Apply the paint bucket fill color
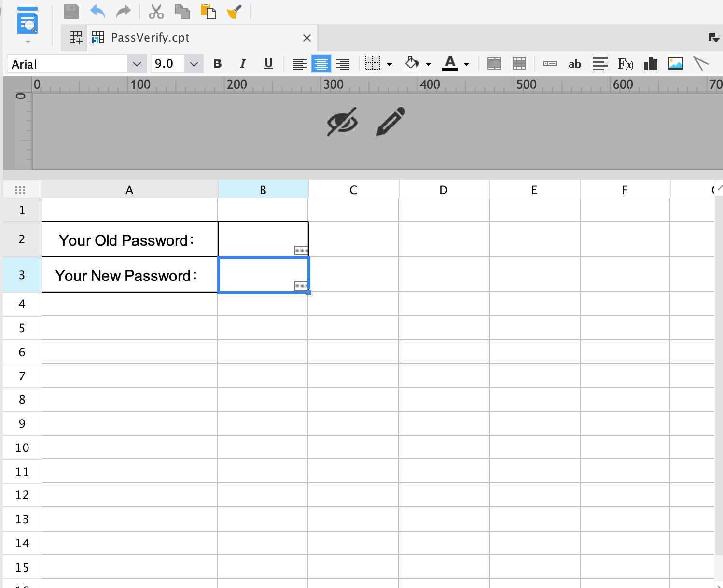723x588 pixels. coord(412,63)
